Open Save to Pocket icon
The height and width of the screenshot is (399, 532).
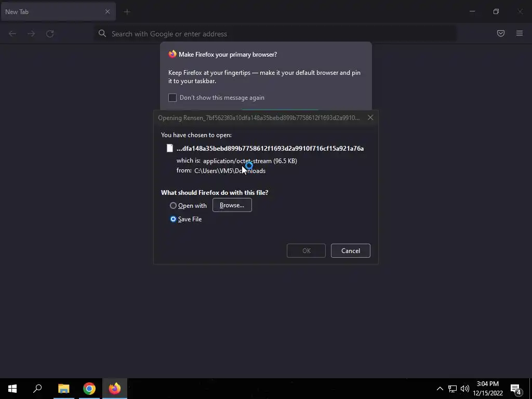(x=501, y=33)
